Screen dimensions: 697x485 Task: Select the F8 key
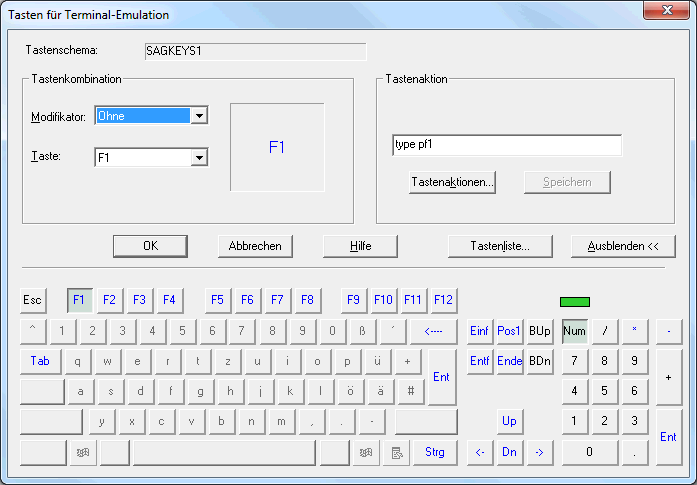pyautogui.click(x=308, y=300)
